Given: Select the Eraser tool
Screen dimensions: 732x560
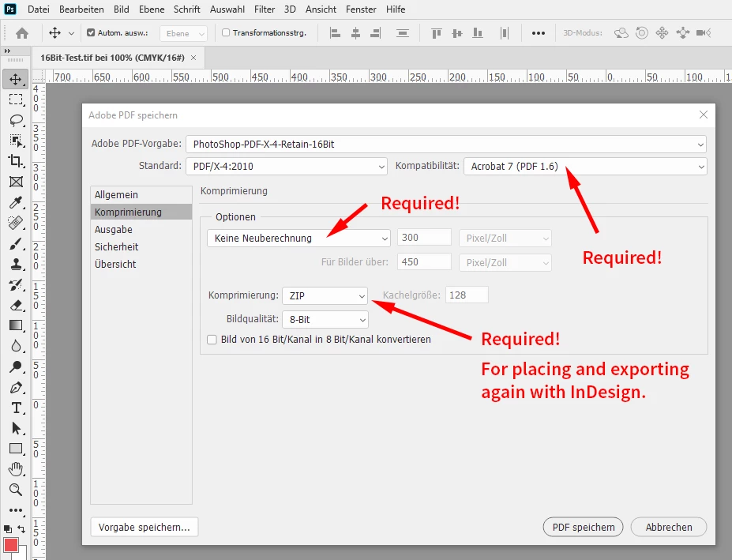Looking at the screenshot, I should [16, 305].
